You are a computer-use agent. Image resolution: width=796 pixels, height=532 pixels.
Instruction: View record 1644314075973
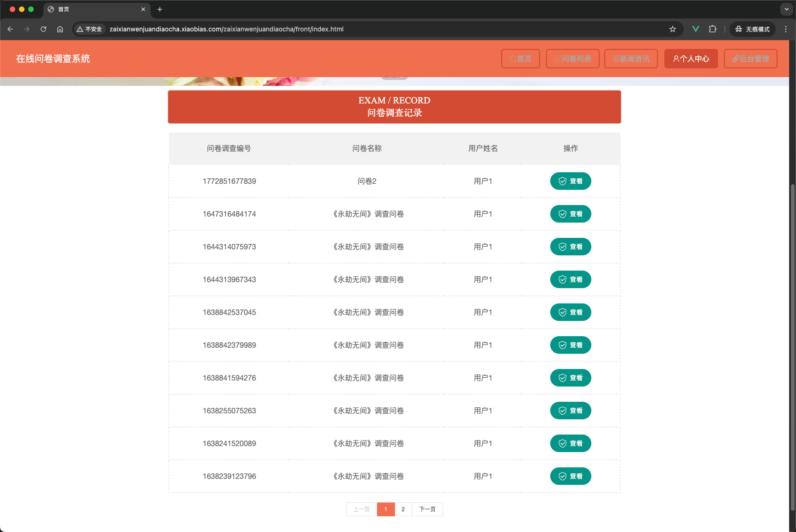(x=571, y=247)
